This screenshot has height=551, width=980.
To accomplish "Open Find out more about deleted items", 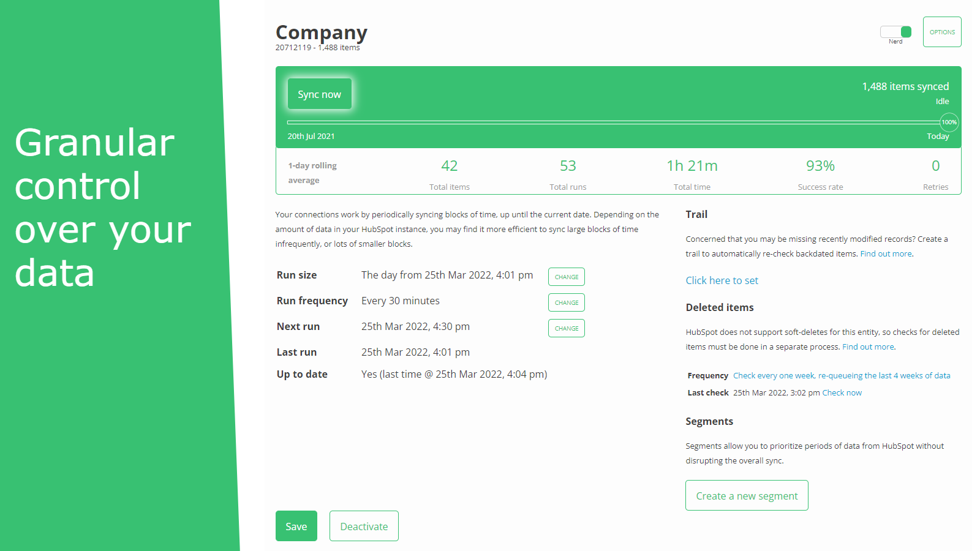I will pyautogui.click(x=867, y=347).
